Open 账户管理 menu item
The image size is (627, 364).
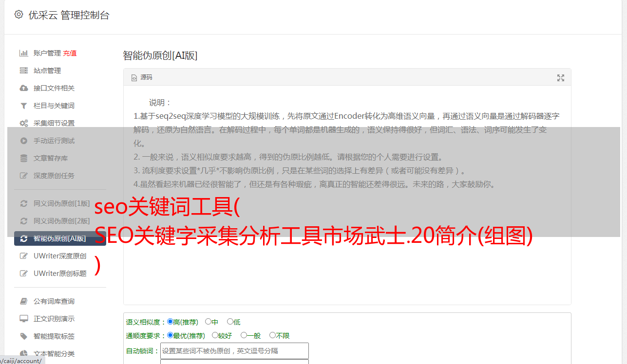click(x=47, y=53)
